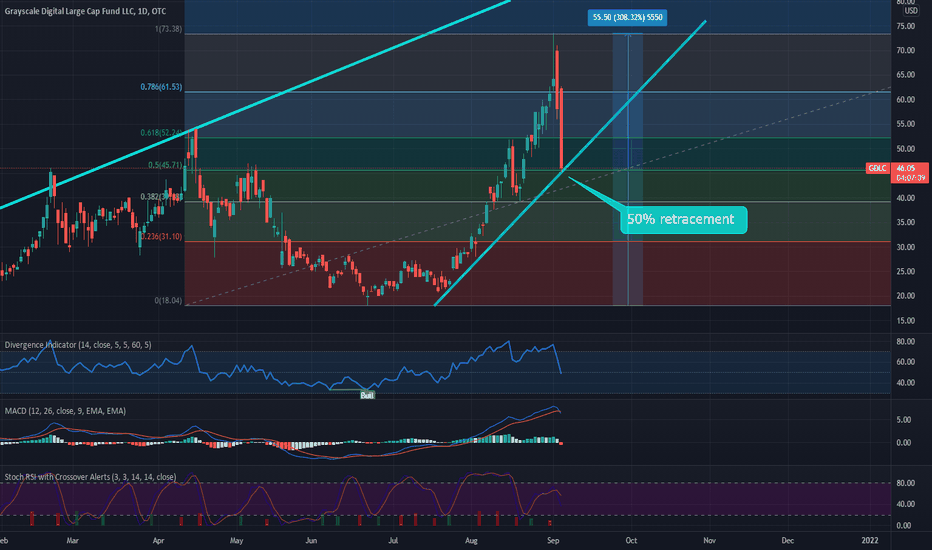Click the 'May' label on the time axis

click(x=237, y=540)
